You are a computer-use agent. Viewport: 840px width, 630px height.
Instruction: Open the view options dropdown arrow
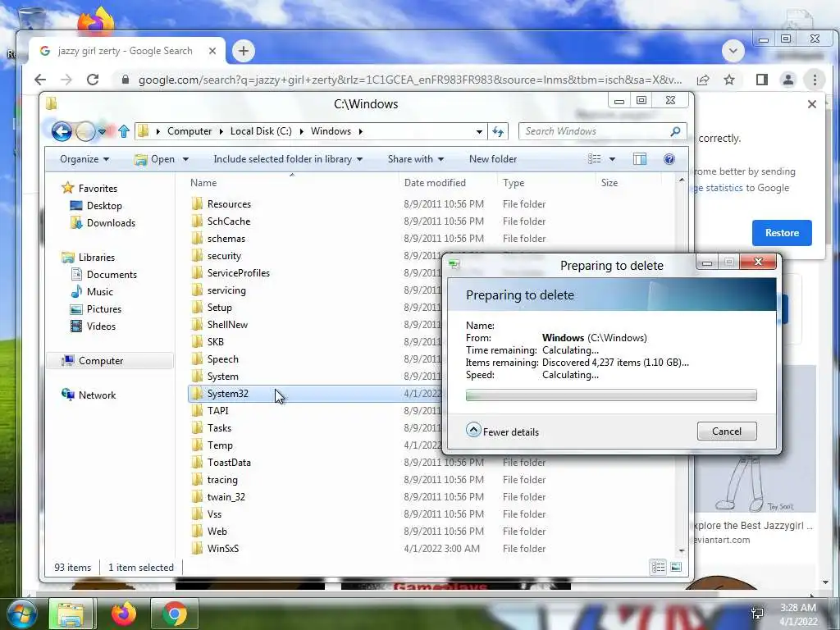pyautogui.click(x=612, y=159)
